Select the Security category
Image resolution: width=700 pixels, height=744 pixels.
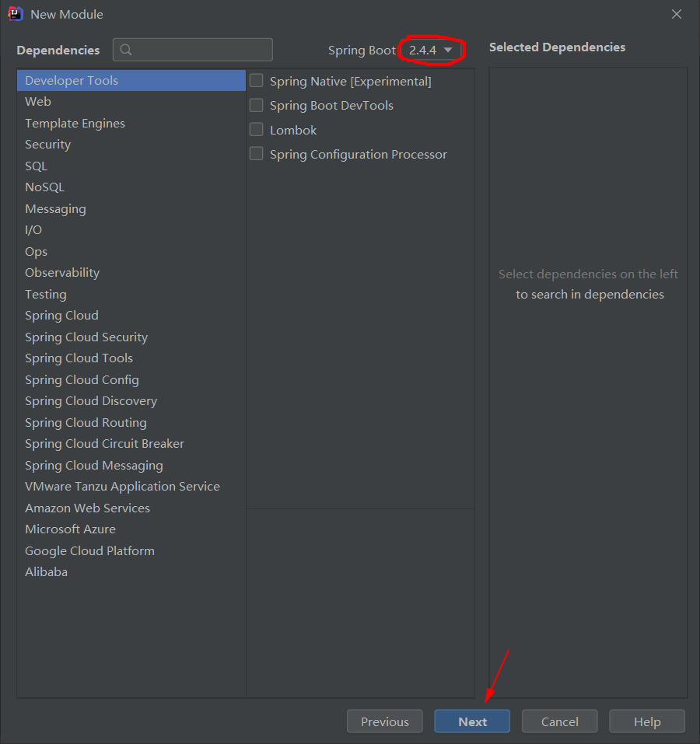point(47,144)
